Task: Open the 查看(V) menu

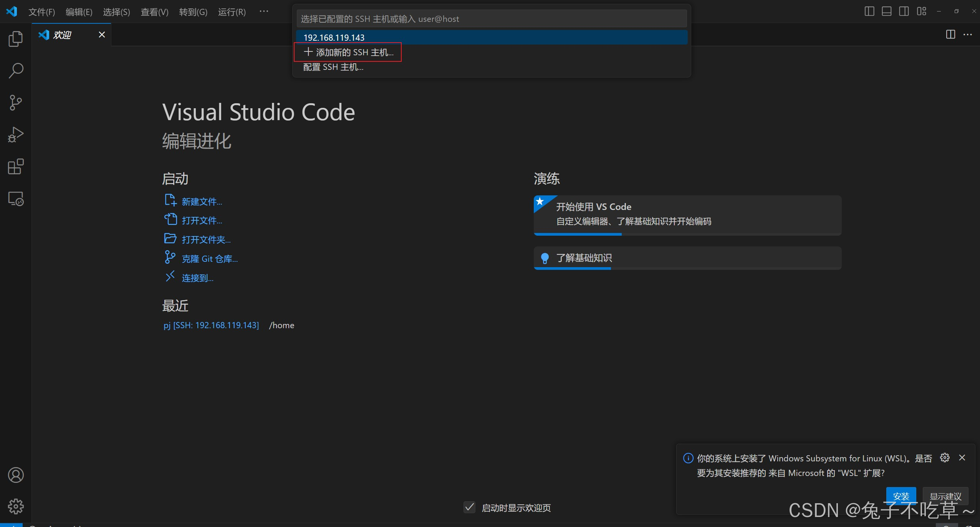Action: 154,12
